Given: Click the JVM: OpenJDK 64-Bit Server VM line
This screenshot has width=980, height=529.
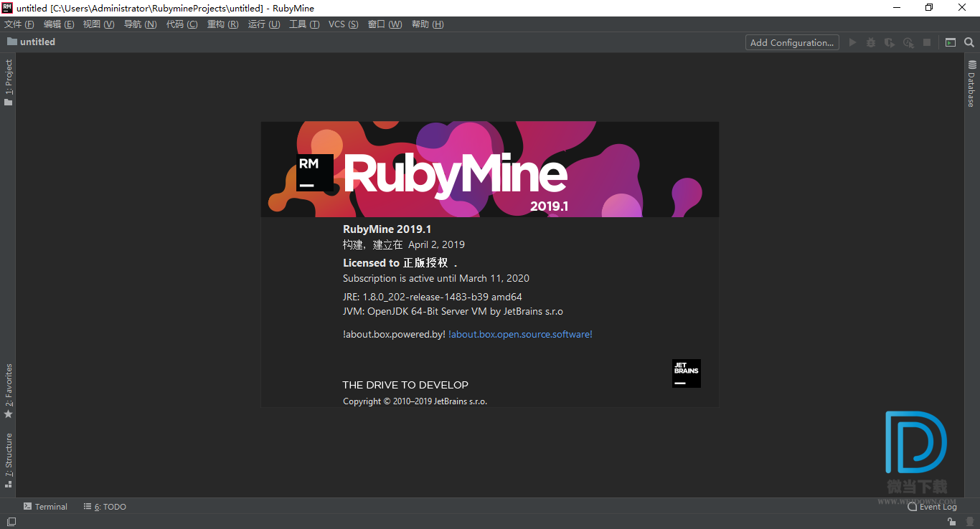Looking at the screenshot, I should coord(453,311).
